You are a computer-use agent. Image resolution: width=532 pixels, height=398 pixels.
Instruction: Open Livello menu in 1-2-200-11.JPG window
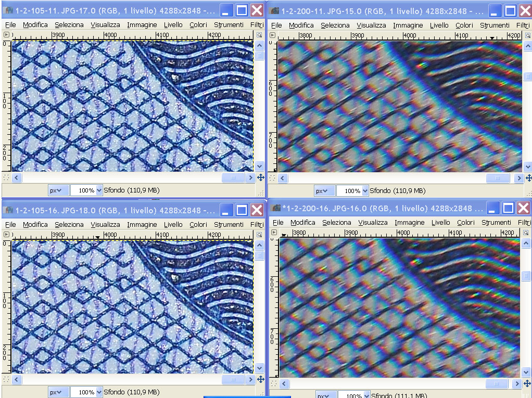(x=439, y=25)
